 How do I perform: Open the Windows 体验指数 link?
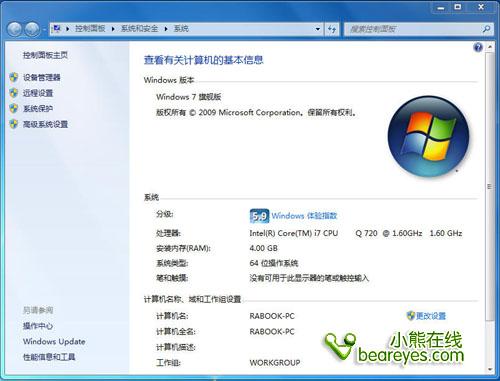point(304,216)
